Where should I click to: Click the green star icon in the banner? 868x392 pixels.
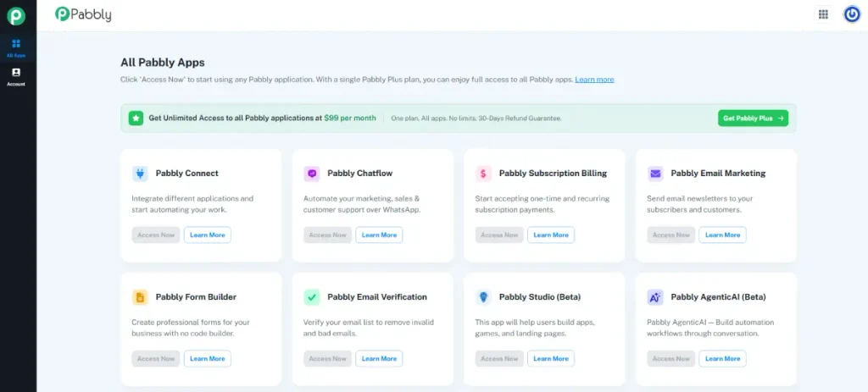136,118
